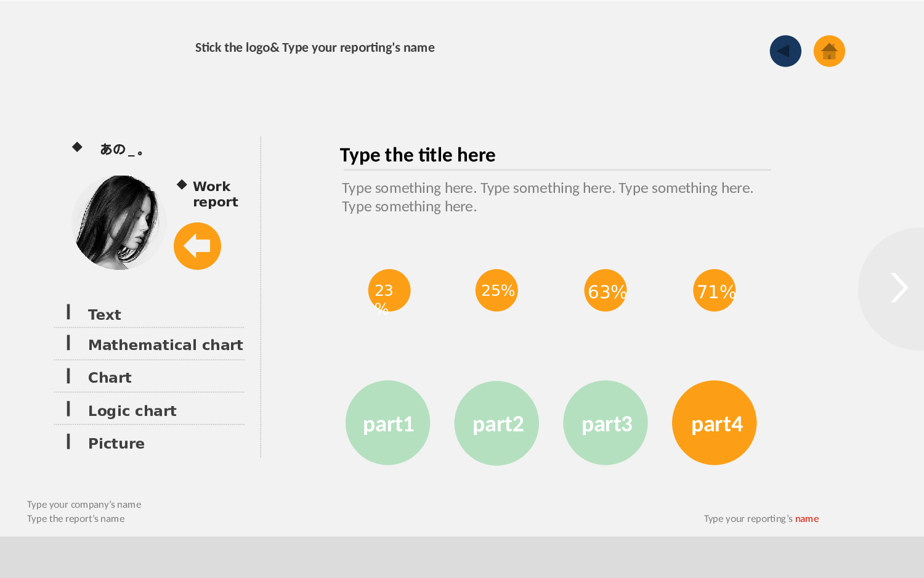Click the circular portrait photo
Screen dimensions: 924x578
point(118,222)
